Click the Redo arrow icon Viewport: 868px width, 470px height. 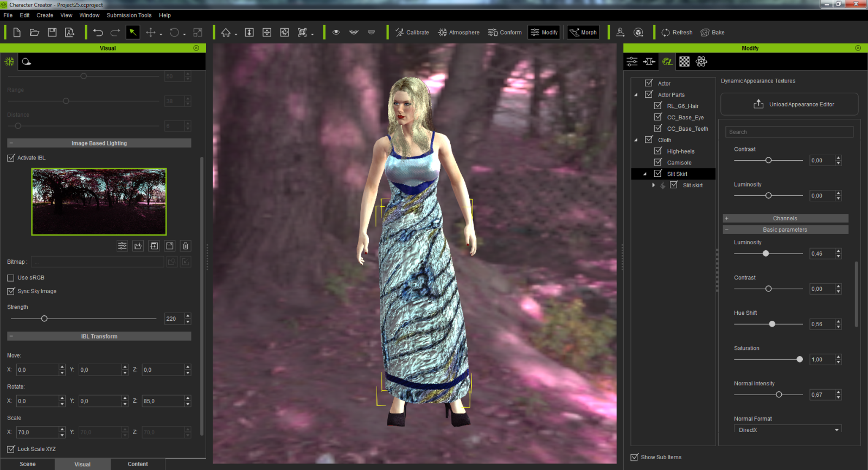coord(115,33)
